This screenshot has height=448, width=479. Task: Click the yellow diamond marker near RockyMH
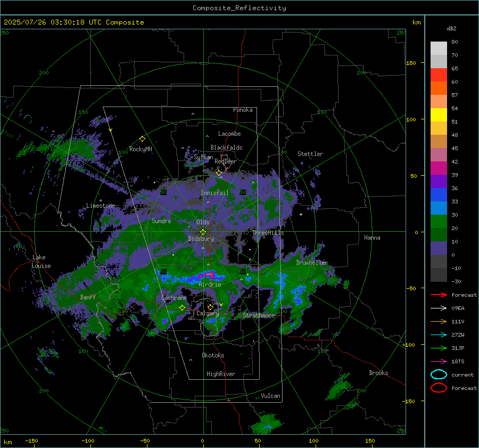pyautogui.click(x=142, y=139)
